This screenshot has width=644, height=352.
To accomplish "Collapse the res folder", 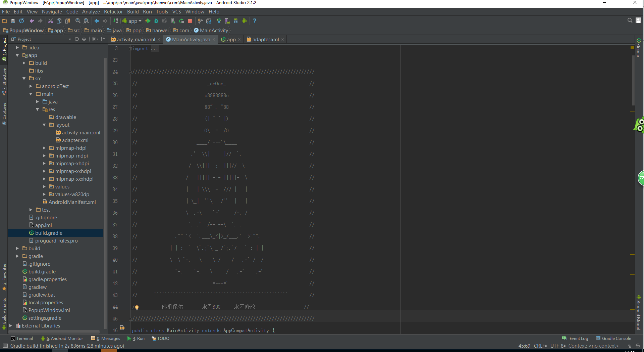I will 38,109.
